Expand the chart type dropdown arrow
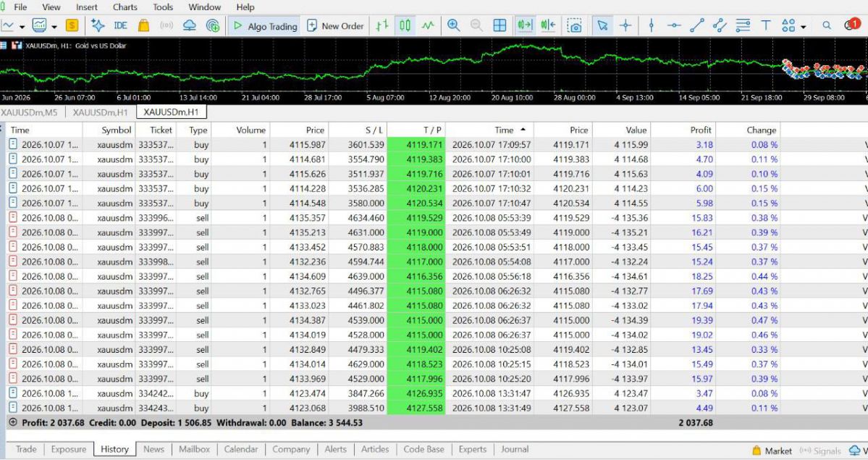 (x=22, y=27)
